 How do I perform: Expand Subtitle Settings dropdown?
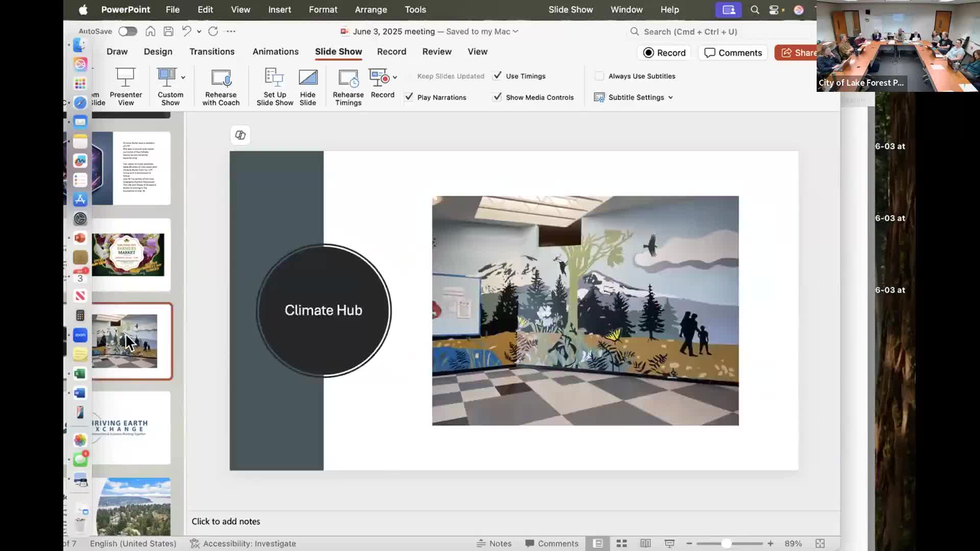coord(670,97)
